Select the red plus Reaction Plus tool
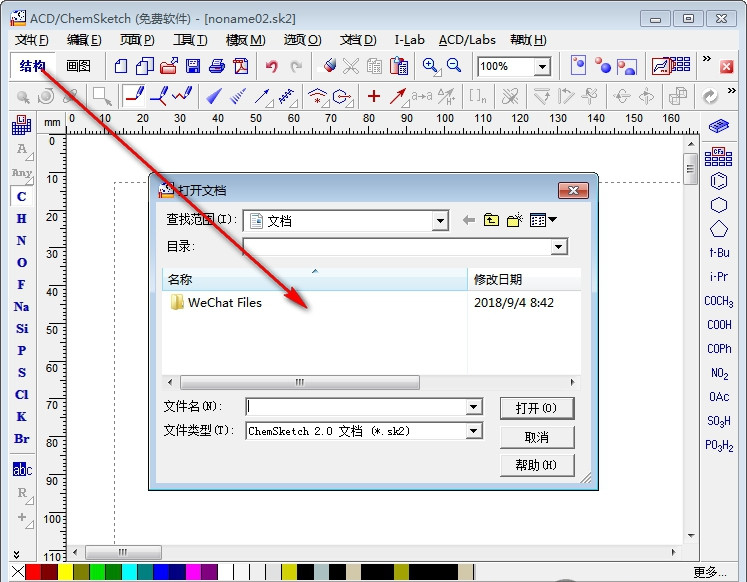The width and height of the screenshot is (747, 582). click(x=374, y=96)
